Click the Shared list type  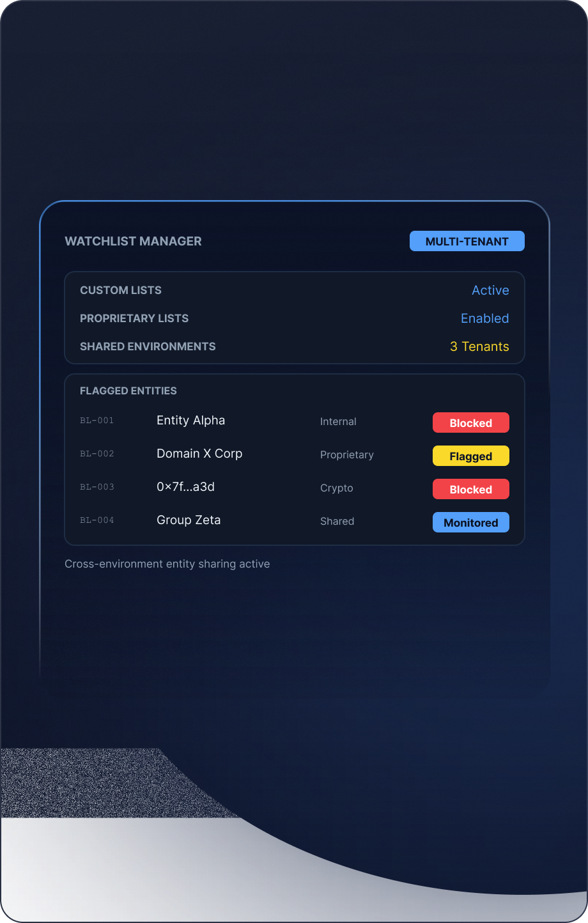[x=337, y=521]
